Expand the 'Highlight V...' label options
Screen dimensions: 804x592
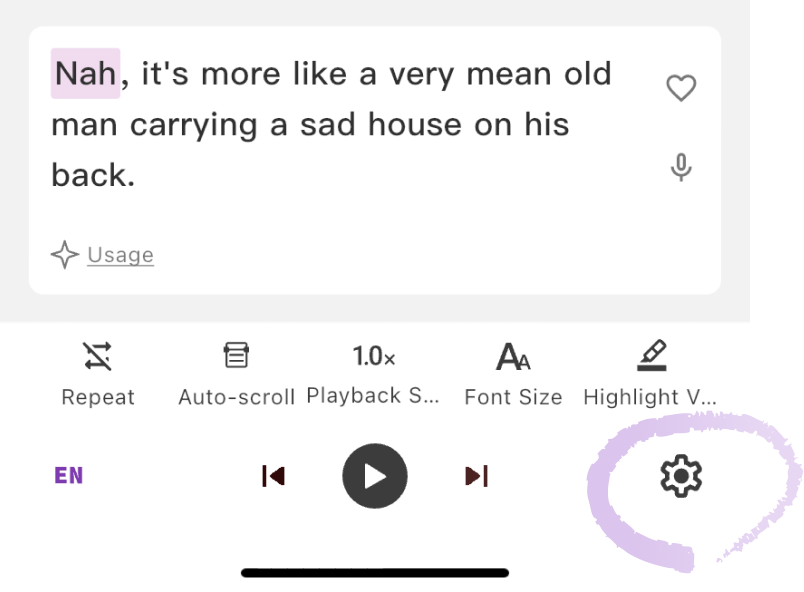click(x=650, y=397)
